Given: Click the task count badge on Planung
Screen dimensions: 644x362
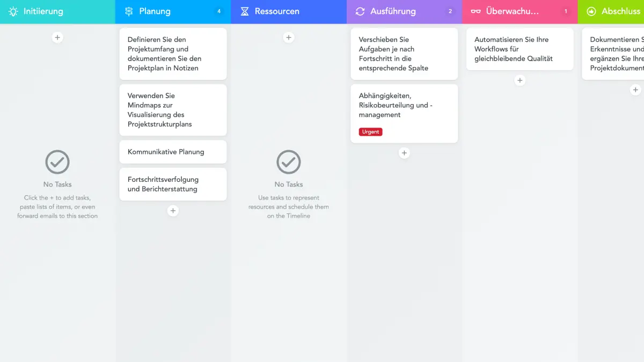Looking at the screenshot, I should point(218,11).
